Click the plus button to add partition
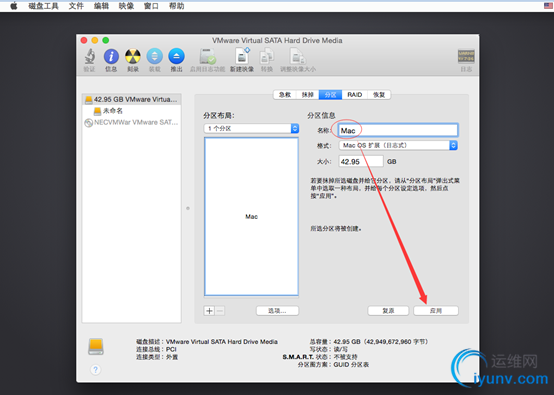The width and height of the screenshot is (554, 395). pyautogui.click(x=210, y=311)
